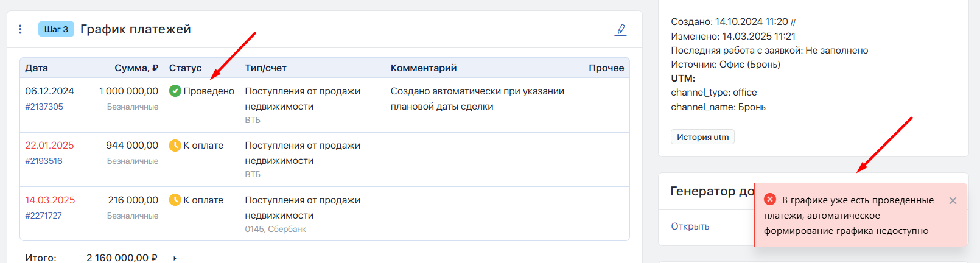Click the edit pencil icon for График платежей

pos(620,29)
